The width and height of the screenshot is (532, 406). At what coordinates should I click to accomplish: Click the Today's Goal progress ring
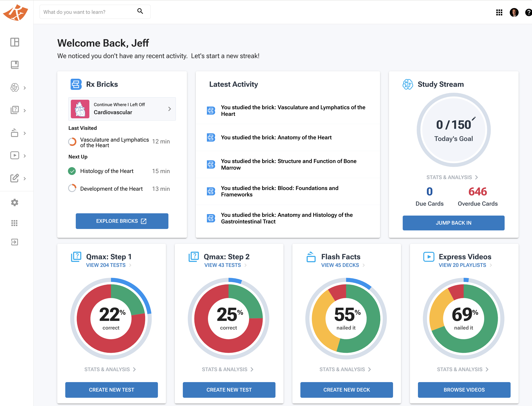[454, 130]
